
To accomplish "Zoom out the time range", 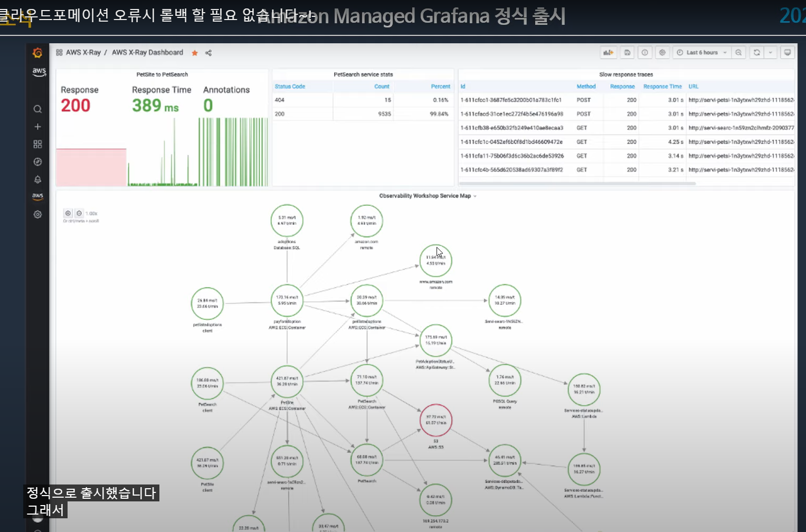I will click(x=738, y=52).
